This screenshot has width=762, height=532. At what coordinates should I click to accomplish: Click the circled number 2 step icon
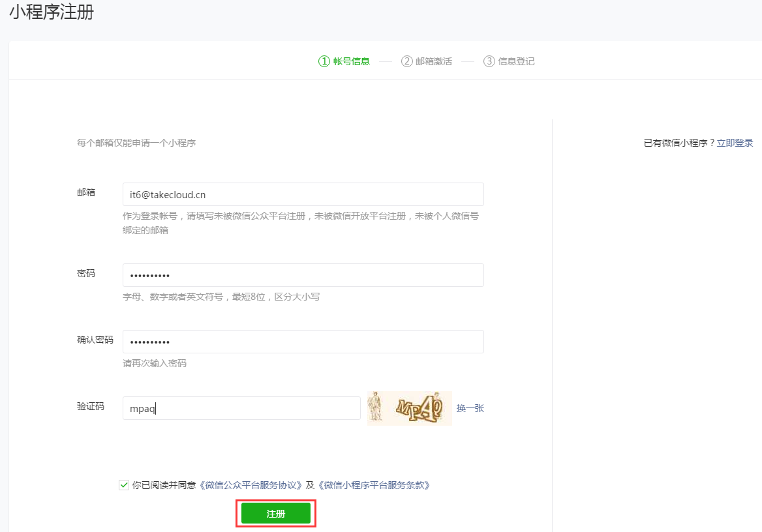(406, 61)
